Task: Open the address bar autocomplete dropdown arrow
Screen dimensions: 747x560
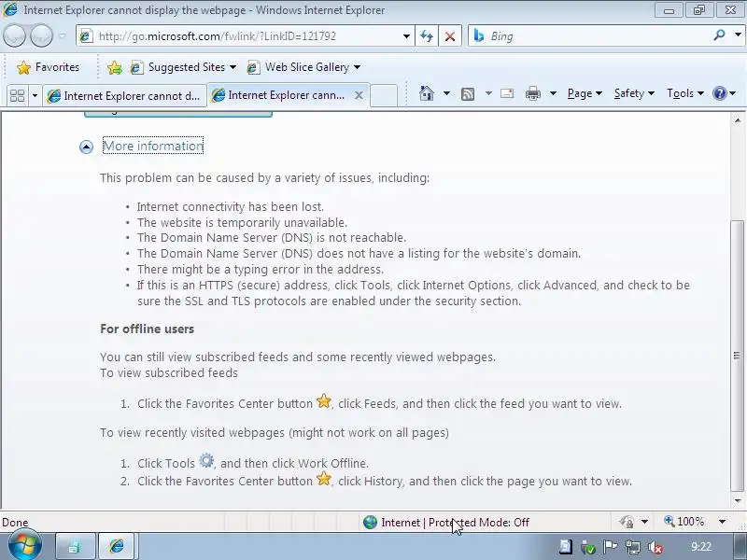Action: point(406,36)
